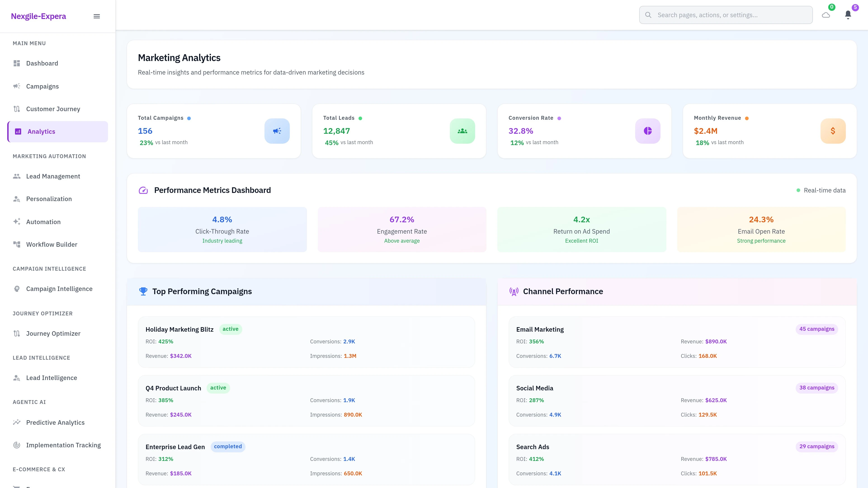This screenshot has width=868, height=488.
Task: Open Automation via its sparkles icon
Action: [17, 222]
